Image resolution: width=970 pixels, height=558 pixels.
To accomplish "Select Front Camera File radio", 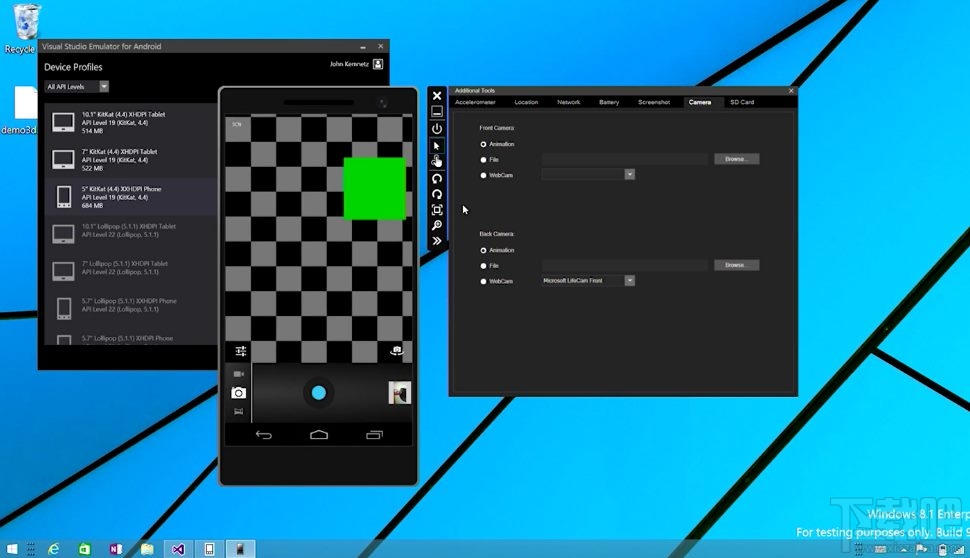I will pos(483,160).
